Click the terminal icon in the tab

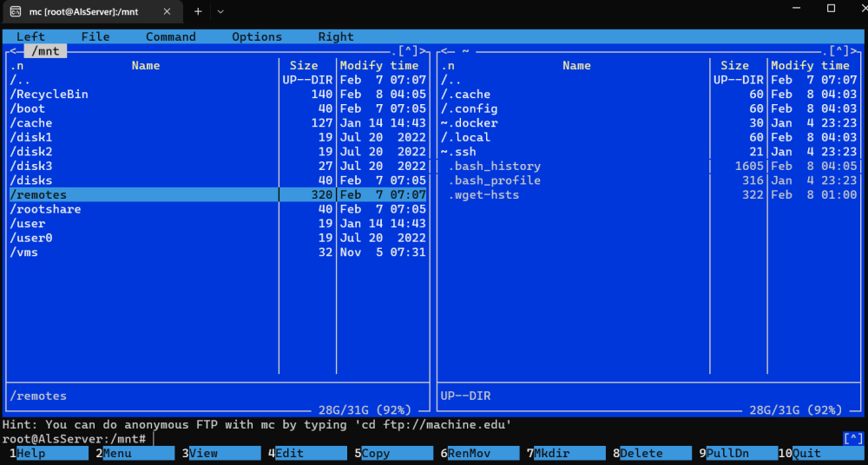pyautogui.click(x=16, y=11)
